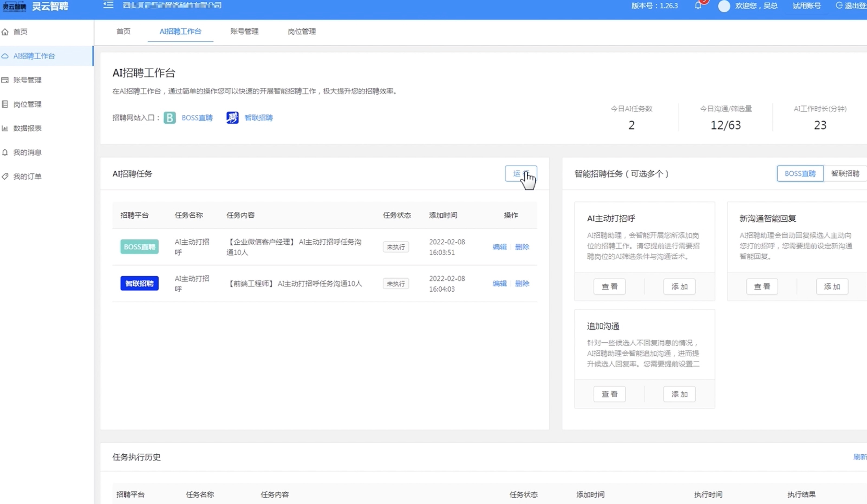Click the 版本号：1.26.3 text

pos(654,6)
